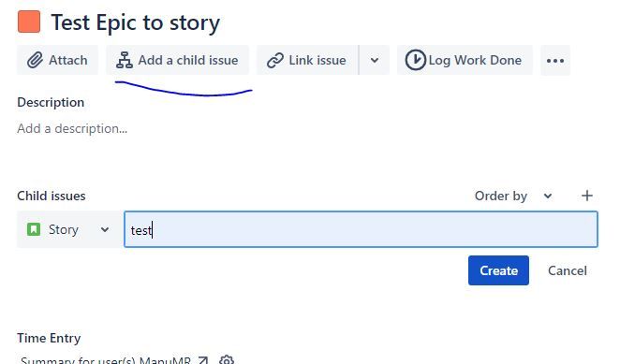The width and height of the screenshot is (620, 364).
Task: Click the green Story bookmark icon
Action: pos(34,229)
